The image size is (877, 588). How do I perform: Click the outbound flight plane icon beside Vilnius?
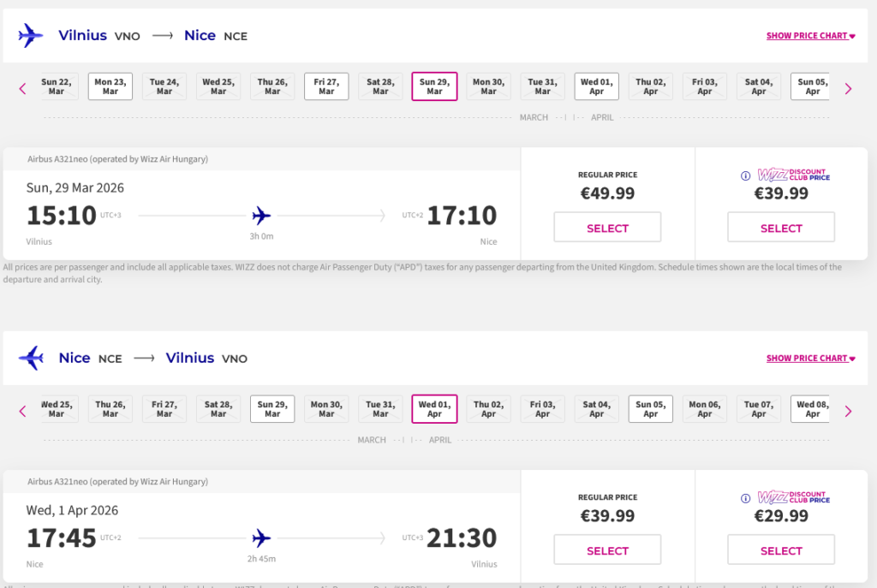click(31, 36)
